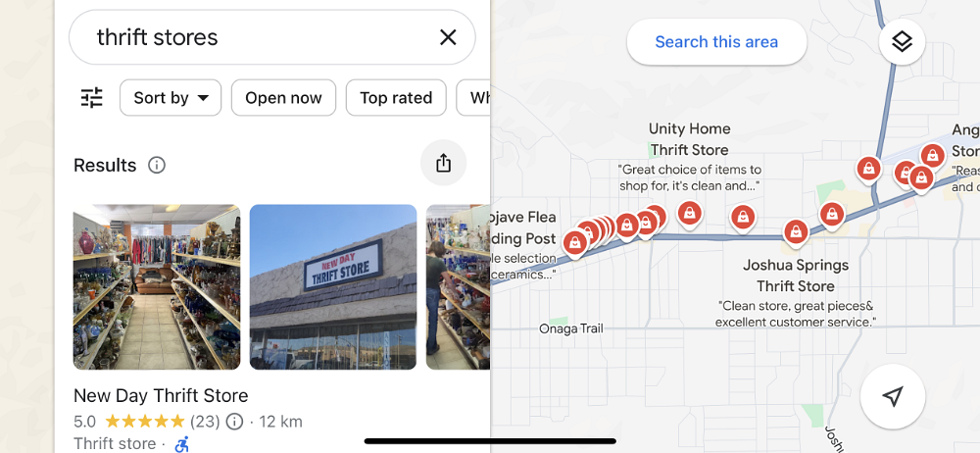Viewport: 980px width, 453px height.
Task: Show info about Results
Action: tap(156, 165)
